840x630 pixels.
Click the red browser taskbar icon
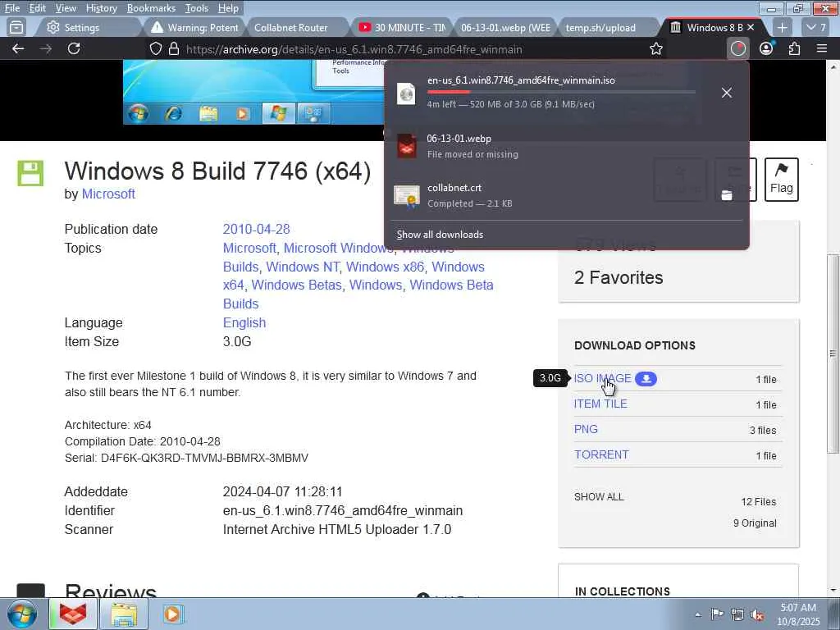tap(73, 614)
